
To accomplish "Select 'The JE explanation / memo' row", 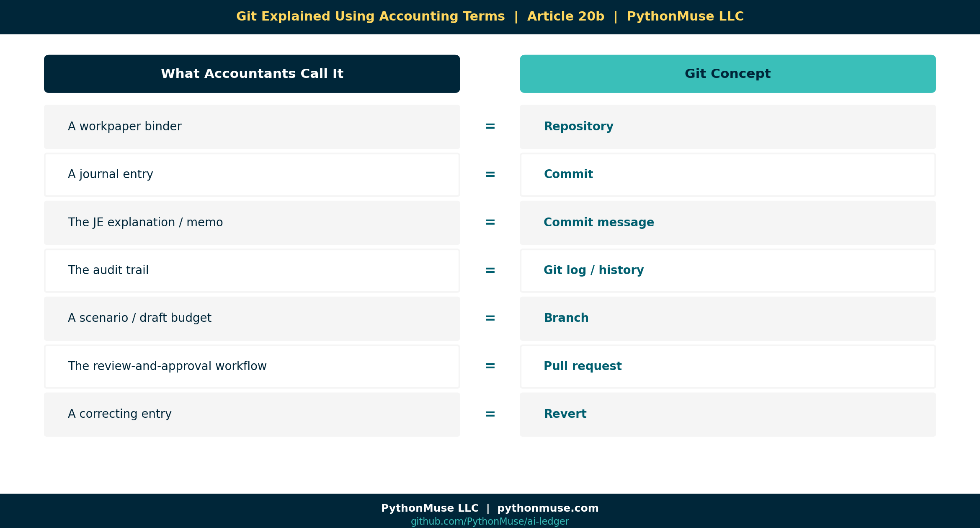I will tap(252, 223).
